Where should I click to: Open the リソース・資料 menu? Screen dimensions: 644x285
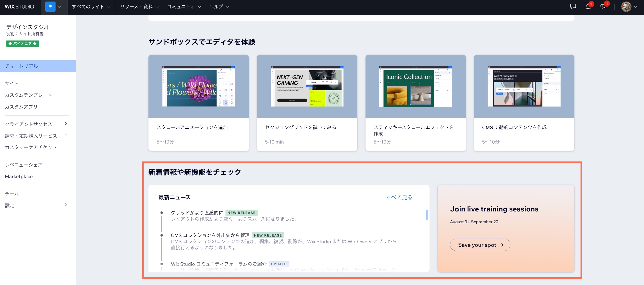click(x=139, y=7)
